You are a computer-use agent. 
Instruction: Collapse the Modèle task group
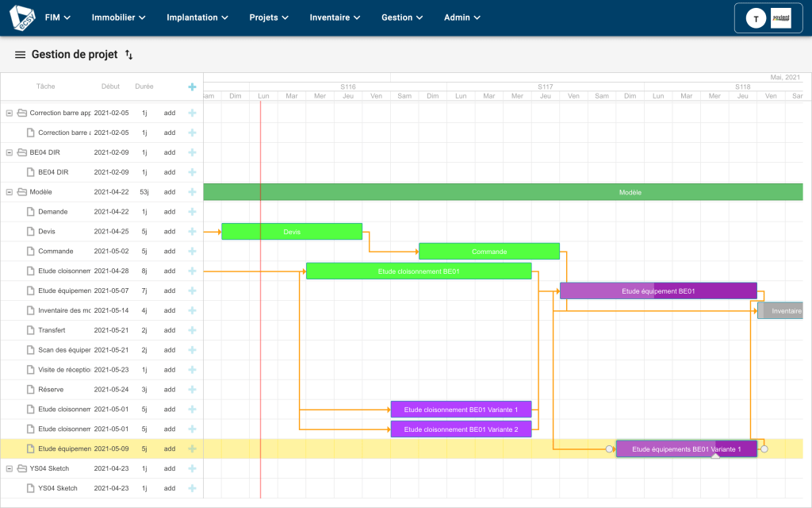[8, 191]
